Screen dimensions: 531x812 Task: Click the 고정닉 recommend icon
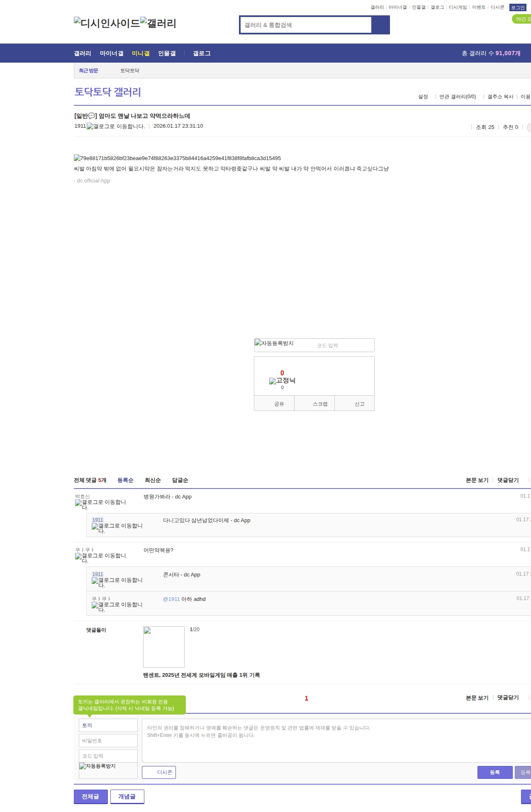point(282,381)
